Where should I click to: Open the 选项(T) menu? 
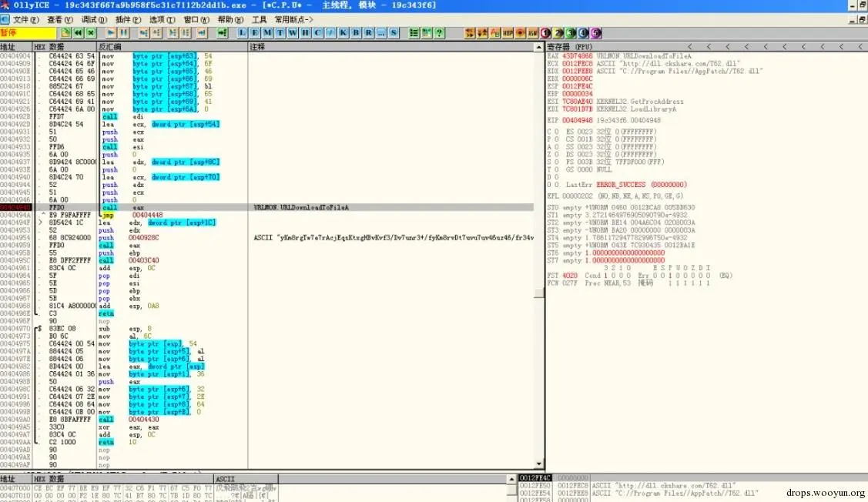(x=163, y=19)
